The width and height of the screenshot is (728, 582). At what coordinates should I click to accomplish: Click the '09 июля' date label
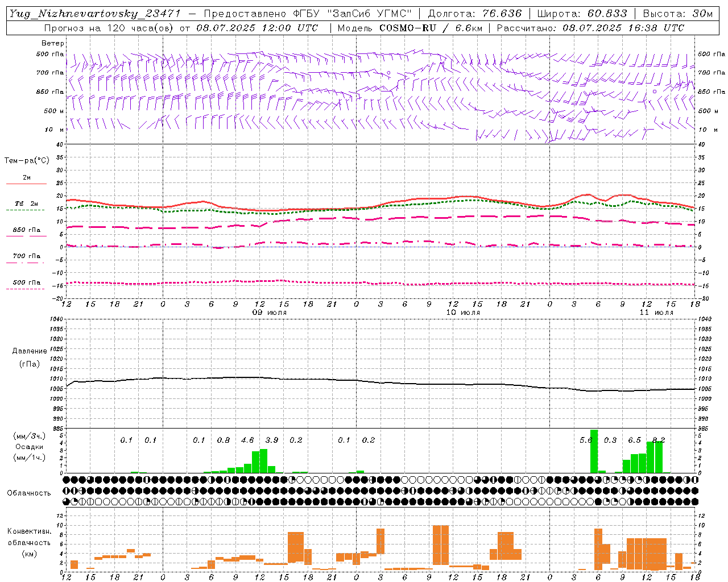(x=270, y=313)
